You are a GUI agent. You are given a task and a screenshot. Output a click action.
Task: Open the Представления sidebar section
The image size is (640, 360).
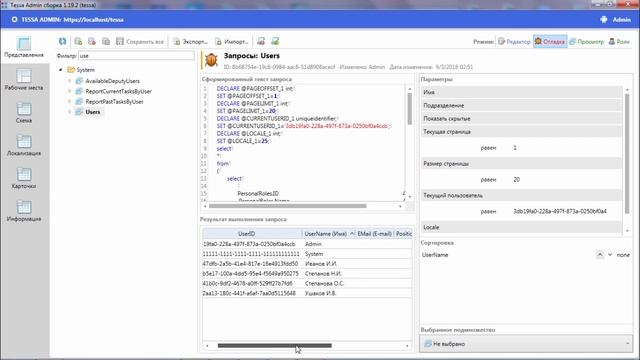click(x=24, y=47)
